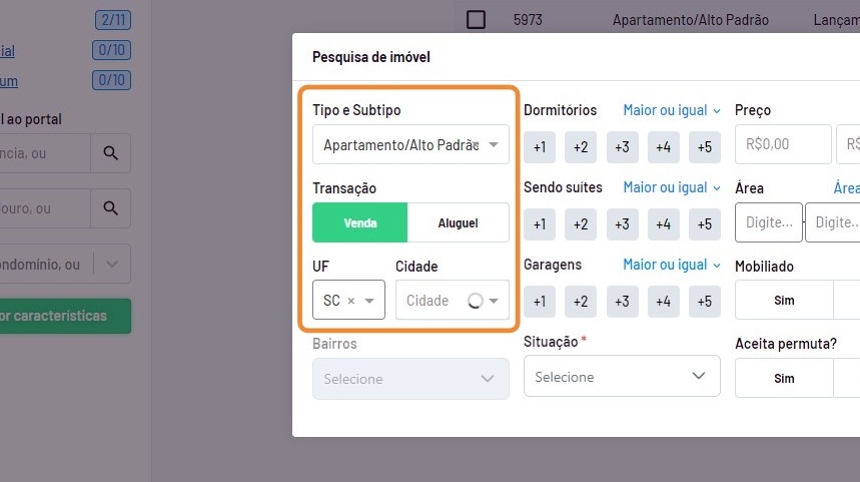Click the Preço minimum value field
Image resolution: width=860 pixels, height=482 pixels.
click(x=783, y=144)
